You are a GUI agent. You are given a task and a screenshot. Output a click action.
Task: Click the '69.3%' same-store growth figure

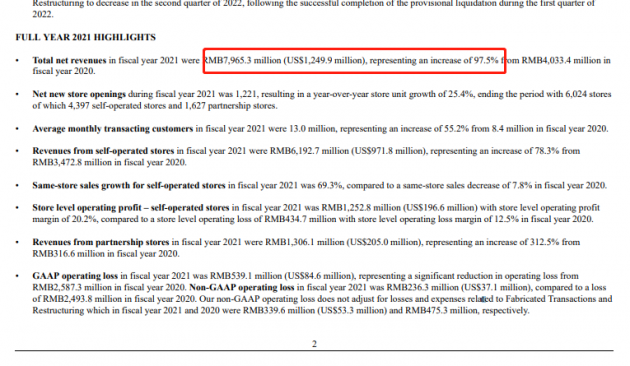330,185
